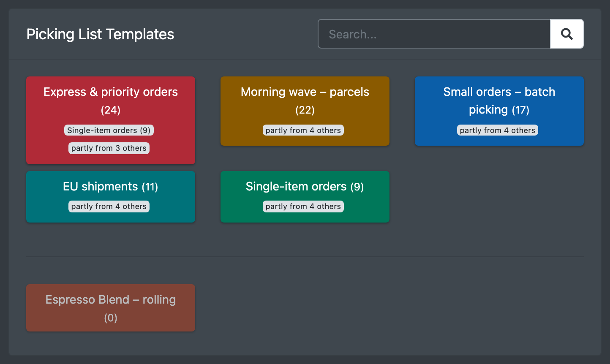The width and height of the screenshot is (610, 364).
Task: Focus the Search input field
Action: point(434,34)
